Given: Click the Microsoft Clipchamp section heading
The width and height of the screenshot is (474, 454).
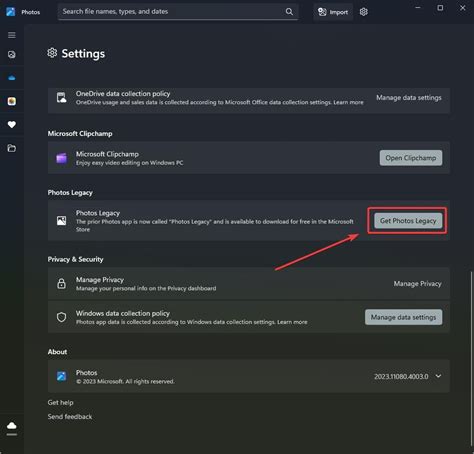Looking at the screenshot, I should coord(80,134).
